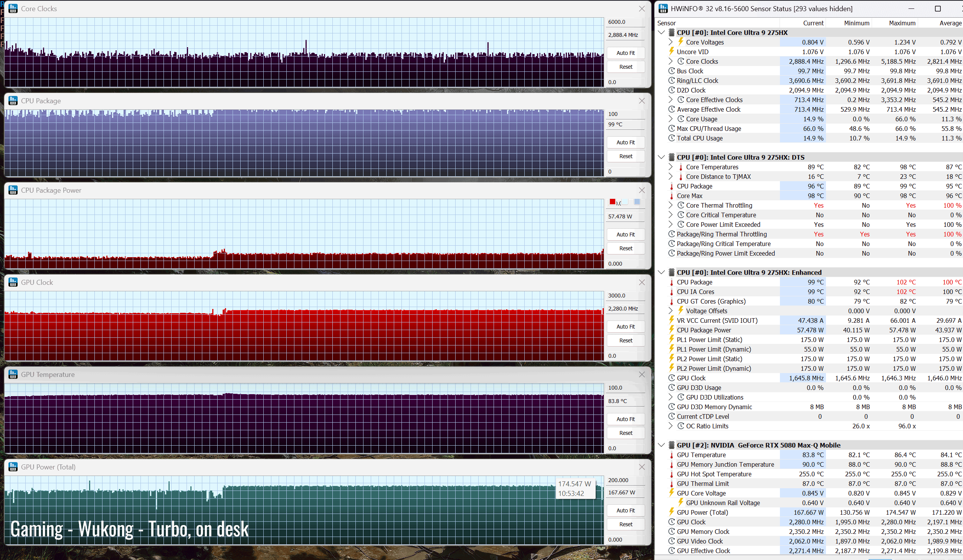Click the lightning icon beside GPU Power (Total) sensor
This screenshot has width=963, height=560.
[672, 512]
